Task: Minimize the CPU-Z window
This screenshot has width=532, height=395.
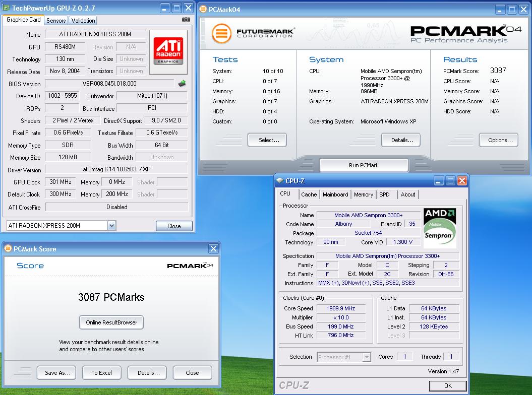Action: 438,181
